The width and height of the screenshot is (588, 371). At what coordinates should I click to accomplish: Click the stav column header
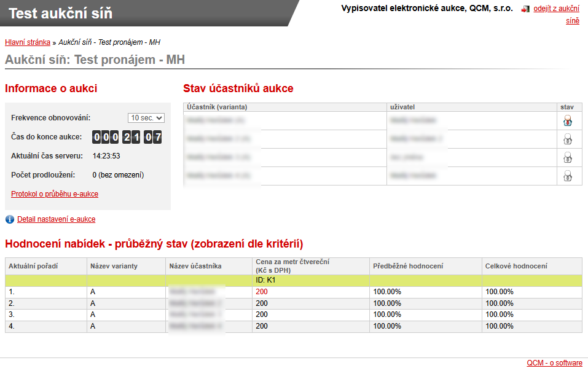coord(567,107)
